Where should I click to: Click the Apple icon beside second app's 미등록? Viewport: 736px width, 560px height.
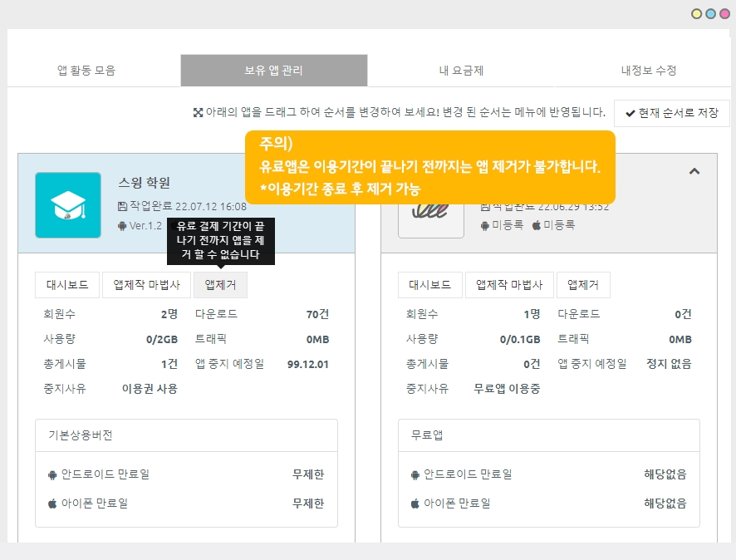pos(536,225)
